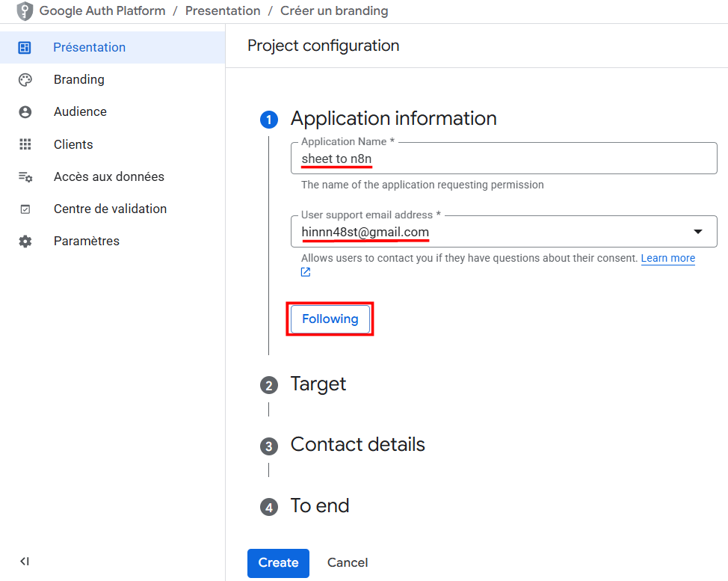The height and width of the screenshot is (581, 728).
Task: Select the Présentation sidebar icon
Action: [x=25, y=47]
